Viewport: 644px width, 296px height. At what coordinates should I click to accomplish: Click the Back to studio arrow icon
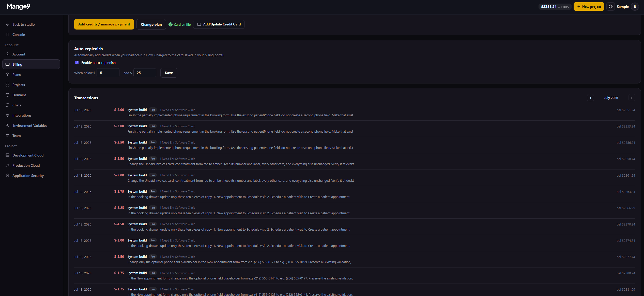8,24
